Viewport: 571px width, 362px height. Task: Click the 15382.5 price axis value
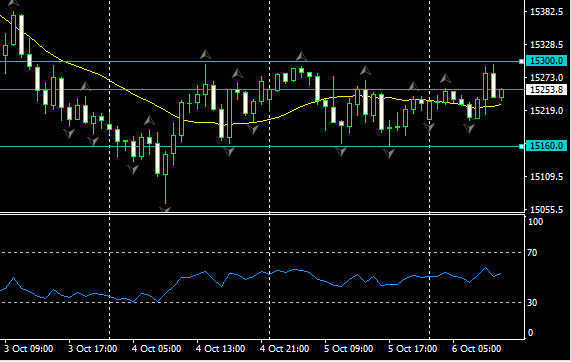click(547, 12)
